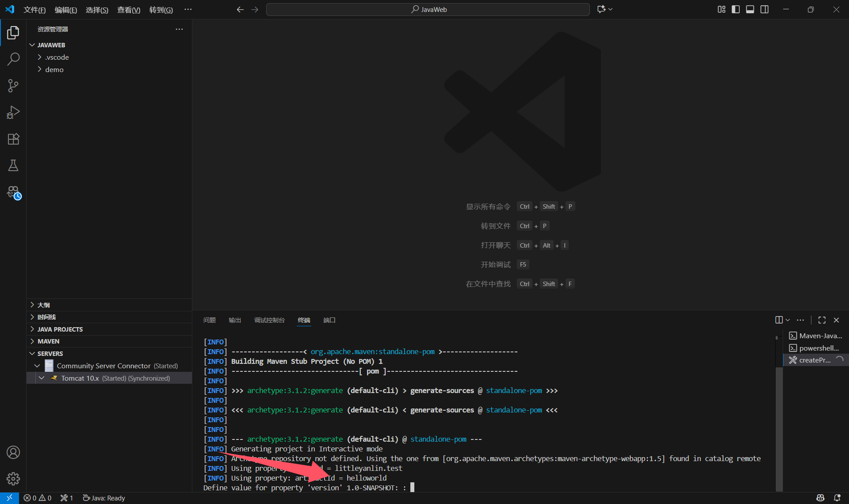Switch to the 输出 panel tab
This screenshot has height=504, width=849.
[x=235, y=320]
